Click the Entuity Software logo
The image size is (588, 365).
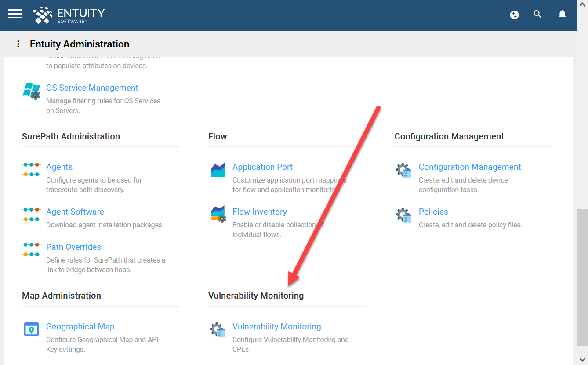click(69, 15)
